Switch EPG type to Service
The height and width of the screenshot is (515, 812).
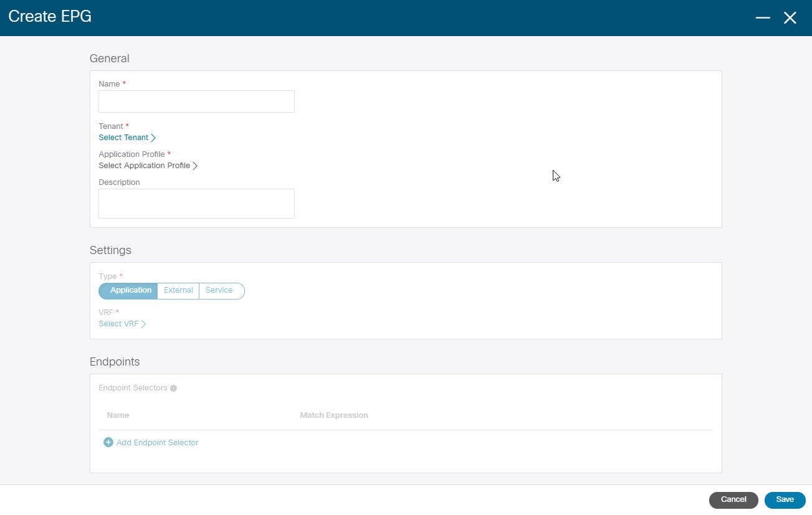tap(221, 291)
